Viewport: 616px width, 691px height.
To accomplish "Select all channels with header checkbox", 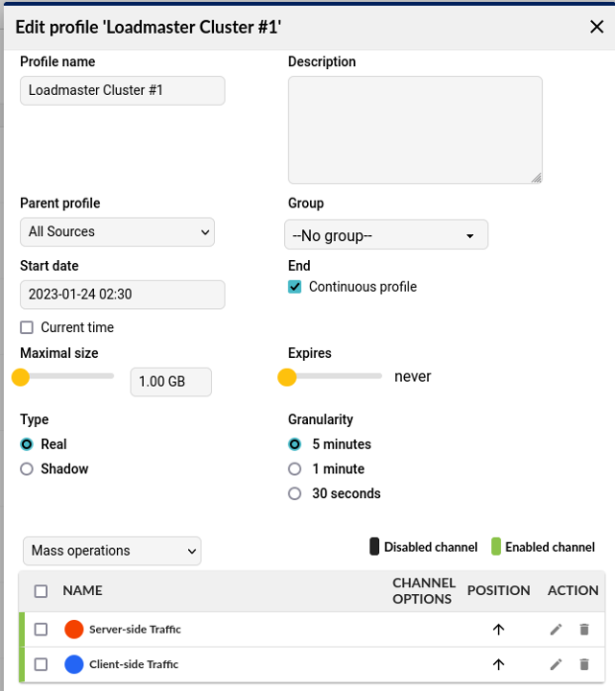I will pos(40,591).
